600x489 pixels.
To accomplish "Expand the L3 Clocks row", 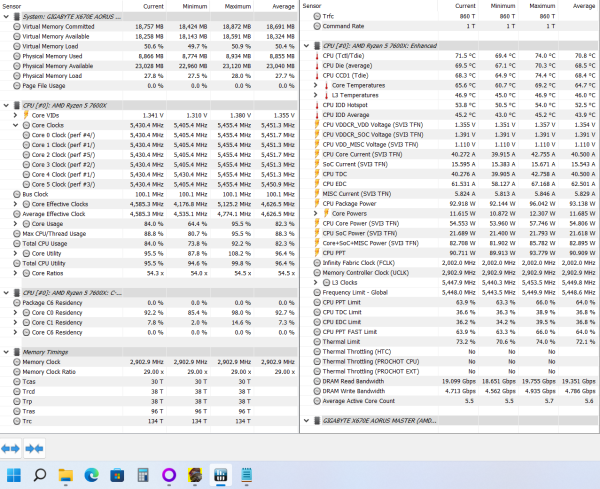I will [316, 282].
